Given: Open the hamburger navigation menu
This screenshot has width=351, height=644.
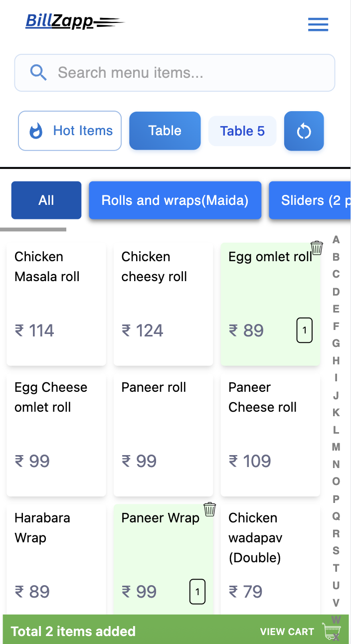Looking at the screenshot, I should coord(318,24).
